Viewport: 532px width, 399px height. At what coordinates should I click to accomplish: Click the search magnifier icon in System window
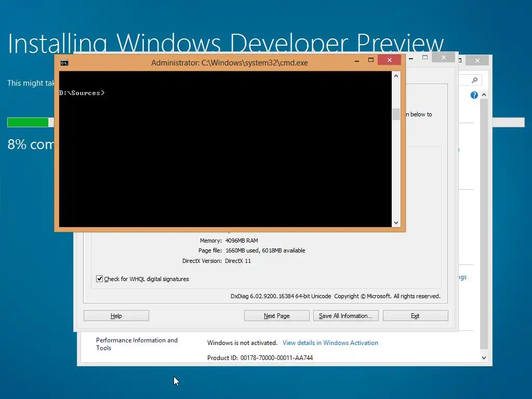474,80
